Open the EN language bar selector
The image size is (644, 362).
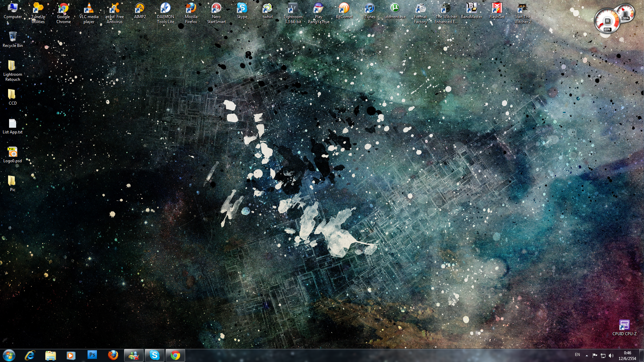click(x=577, y=355)
